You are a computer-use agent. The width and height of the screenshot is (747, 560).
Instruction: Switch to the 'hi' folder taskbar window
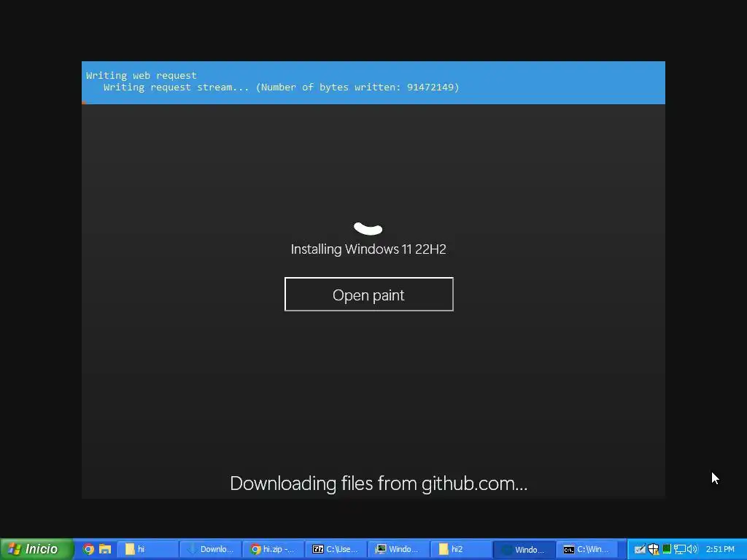pos(147,549)
